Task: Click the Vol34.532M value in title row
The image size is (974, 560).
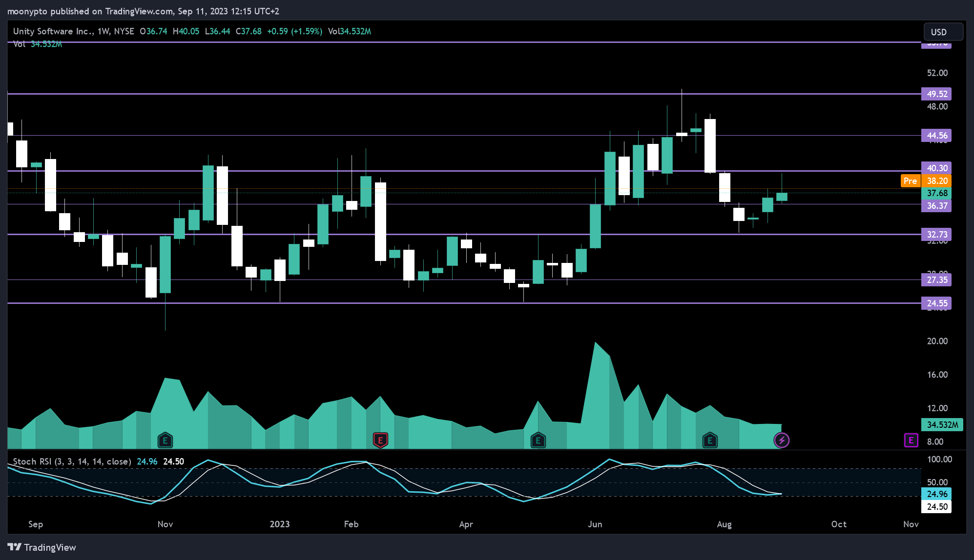Action: click(x=350, y=31)
